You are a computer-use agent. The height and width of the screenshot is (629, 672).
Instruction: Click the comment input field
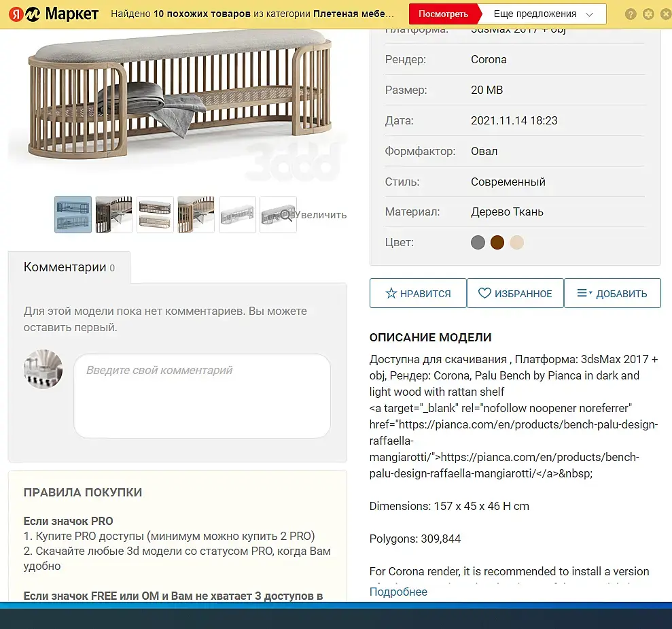tap(202, 396)
